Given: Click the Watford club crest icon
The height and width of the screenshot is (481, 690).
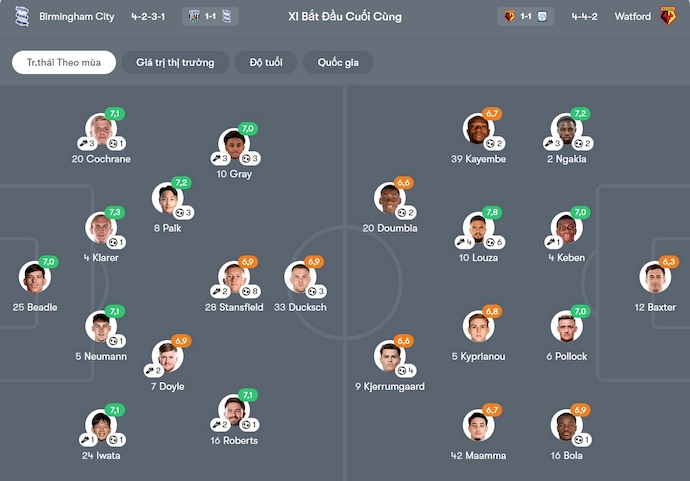Looking at the screenshot, I should point(668,16).
